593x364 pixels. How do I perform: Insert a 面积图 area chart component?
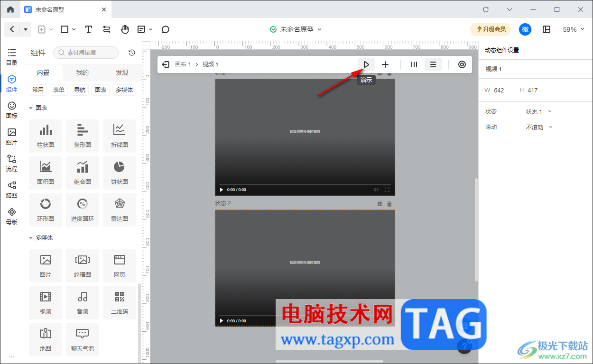[46, 173]
